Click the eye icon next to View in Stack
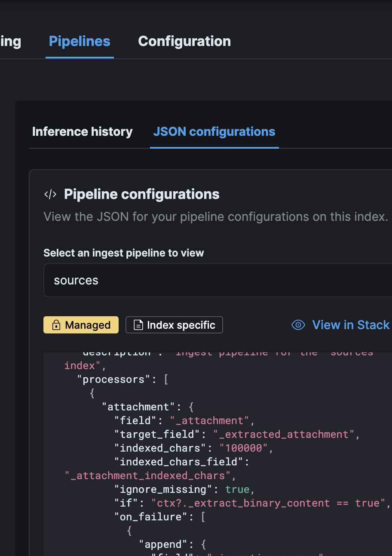 point(298,325)
